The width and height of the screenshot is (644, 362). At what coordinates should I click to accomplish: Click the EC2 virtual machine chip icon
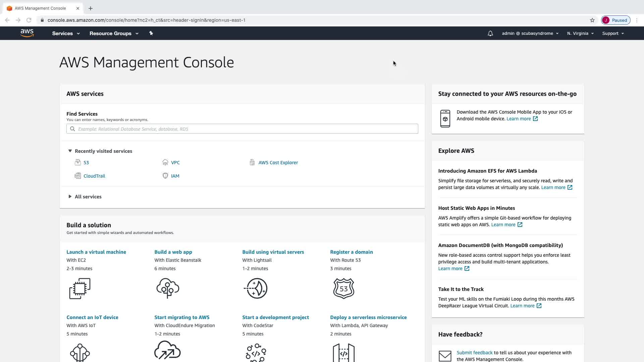click(x=80, y=288)
